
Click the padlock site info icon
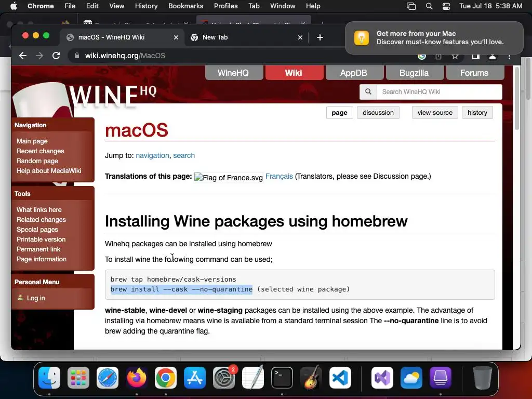point(77,56)
